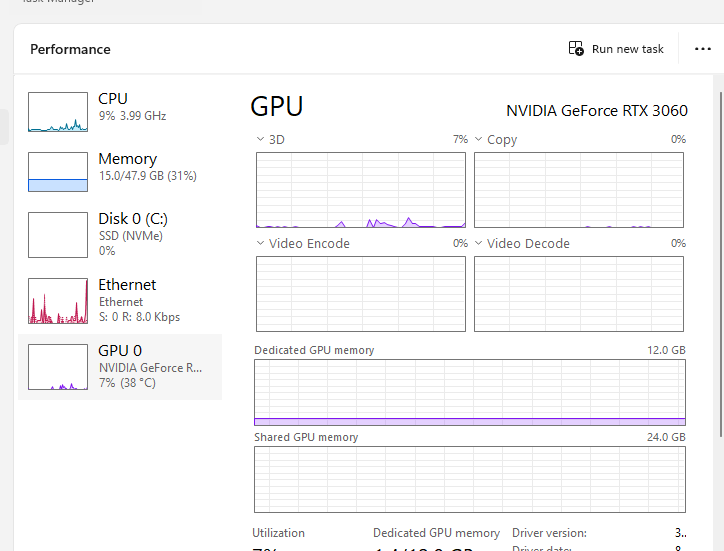Open the 3D graph dropdown chevron
The height and width of the screenshot is (551, 724).
pyautogui.click(x=260, y=140)
